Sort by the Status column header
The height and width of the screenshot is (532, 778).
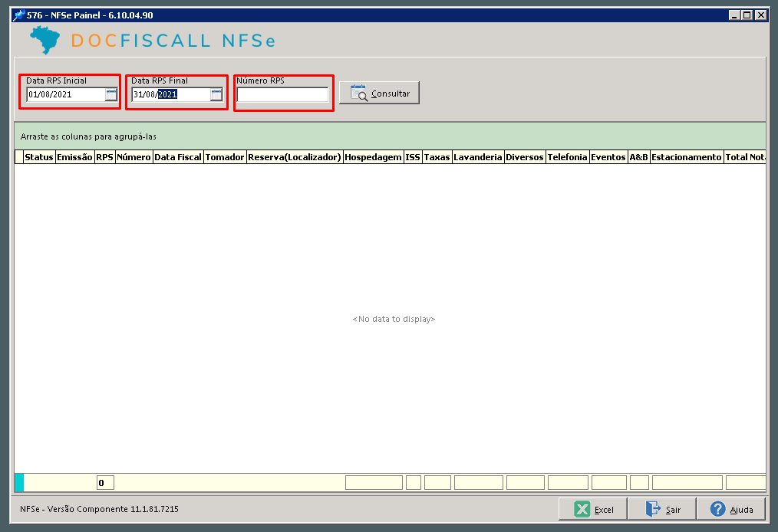(x=39, y=157)
